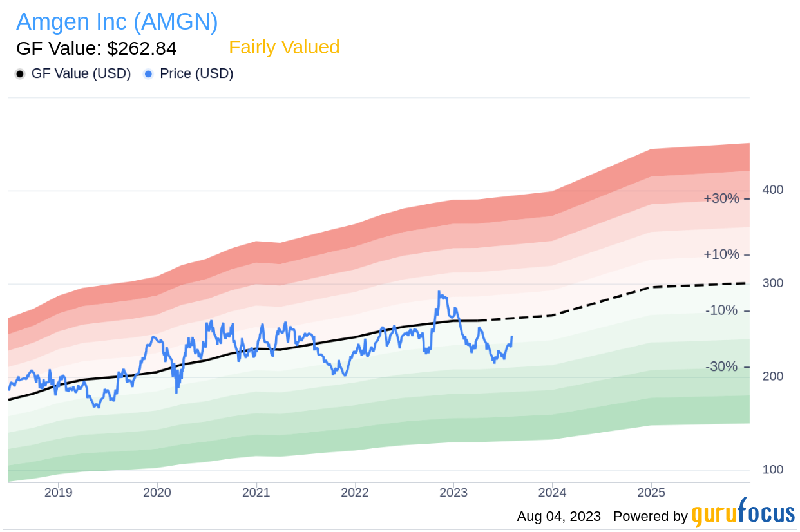Click the 100 y-axis value

773,470
